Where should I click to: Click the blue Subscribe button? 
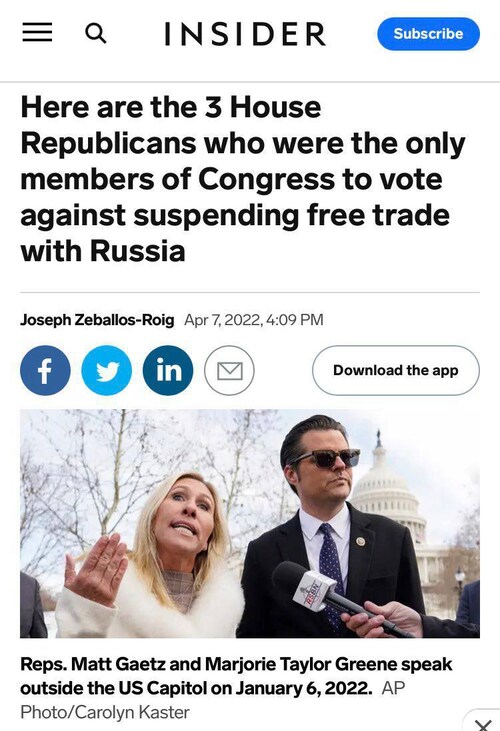coord(428,34)
